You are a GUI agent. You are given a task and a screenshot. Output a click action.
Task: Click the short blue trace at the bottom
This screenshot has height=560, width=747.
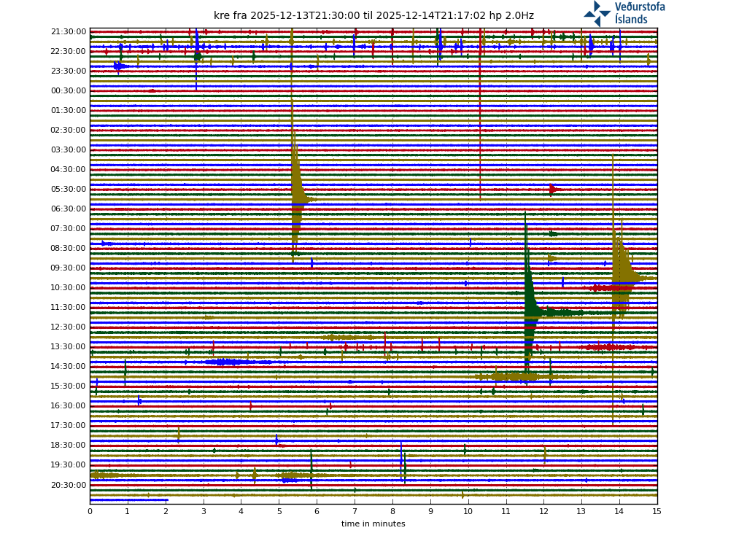pos(128,500)
